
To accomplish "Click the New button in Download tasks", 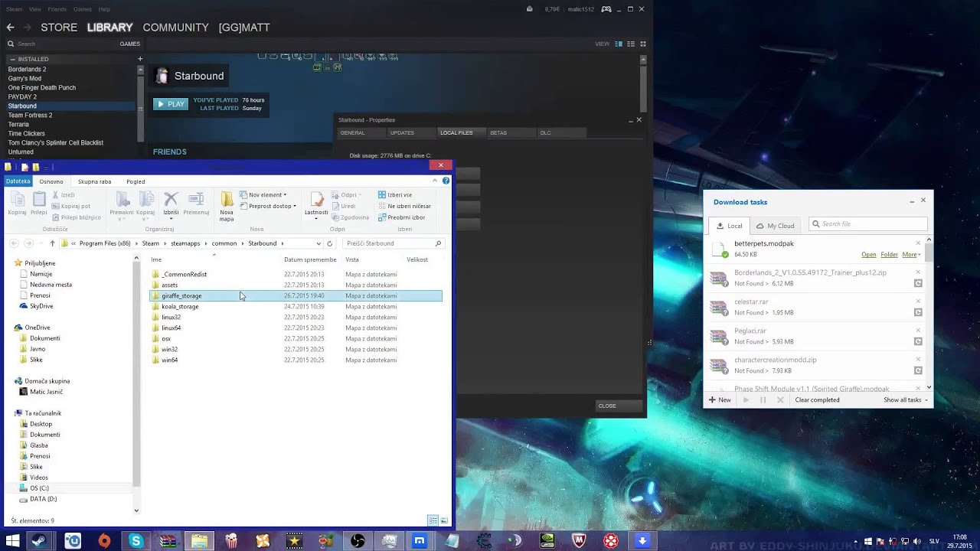I will click(x=720, y=399).
